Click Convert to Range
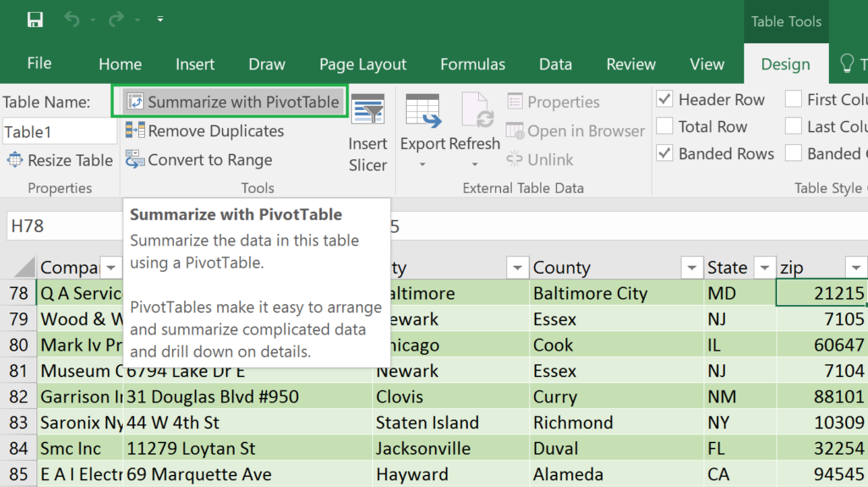Screen dimensions: 868x487 (198, 160)
